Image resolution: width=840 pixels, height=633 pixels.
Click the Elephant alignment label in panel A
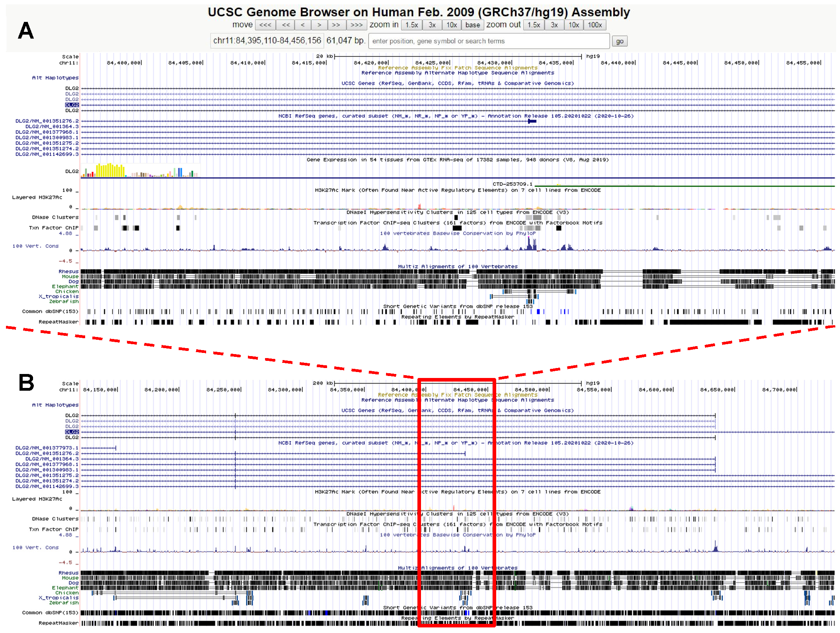[x=65, y=286]
